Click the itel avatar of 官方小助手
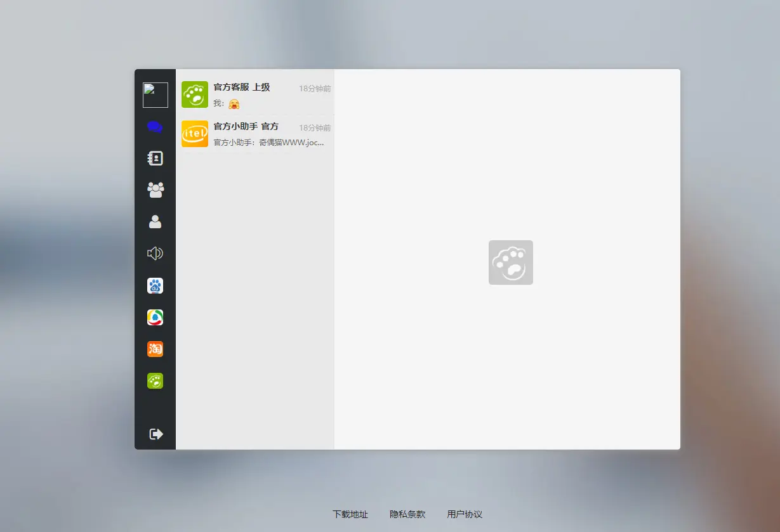 [x=195, y=134]
